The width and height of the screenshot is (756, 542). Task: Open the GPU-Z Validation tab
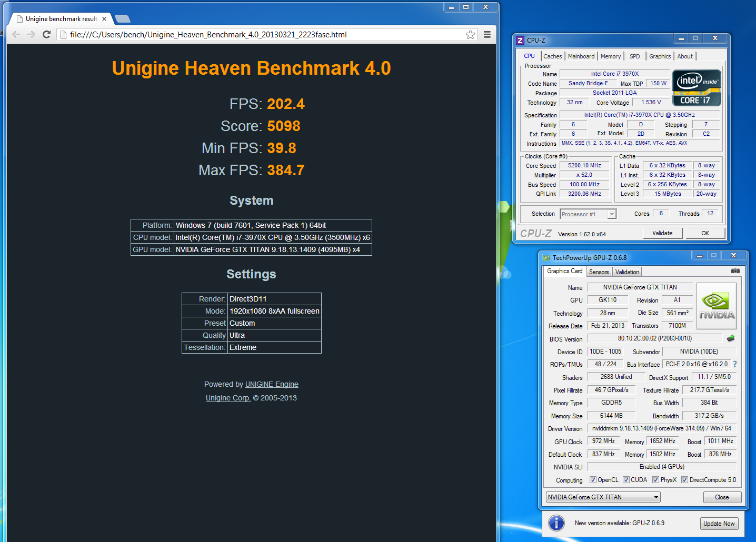tap(627, 272)
